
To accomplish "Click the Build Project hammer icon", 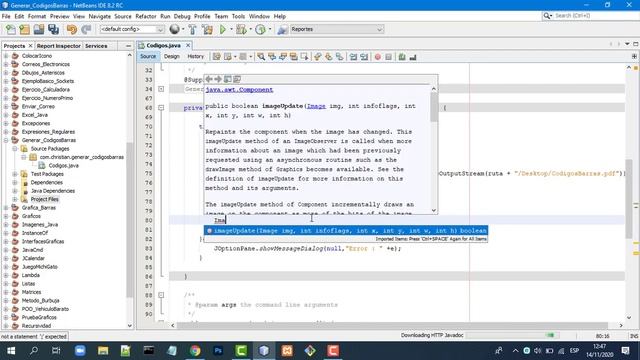I will [x=193, y=29].
